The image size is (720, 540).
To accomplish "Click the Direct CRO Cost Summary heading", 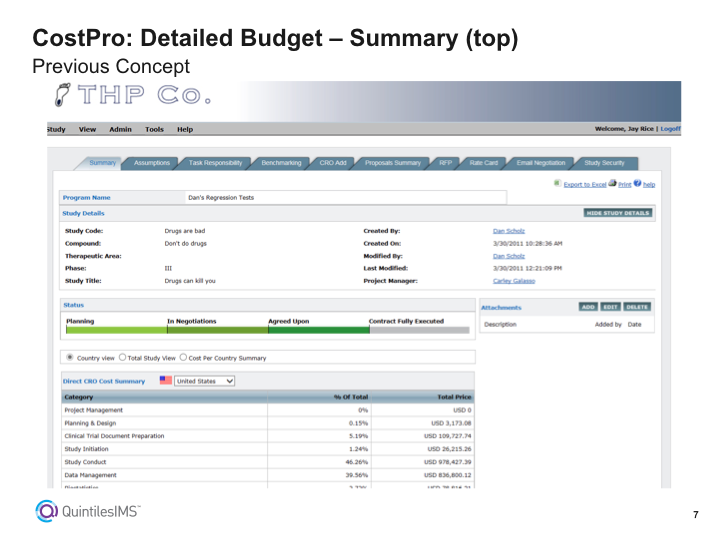I will pyautogui.click(x=104, y=381).
